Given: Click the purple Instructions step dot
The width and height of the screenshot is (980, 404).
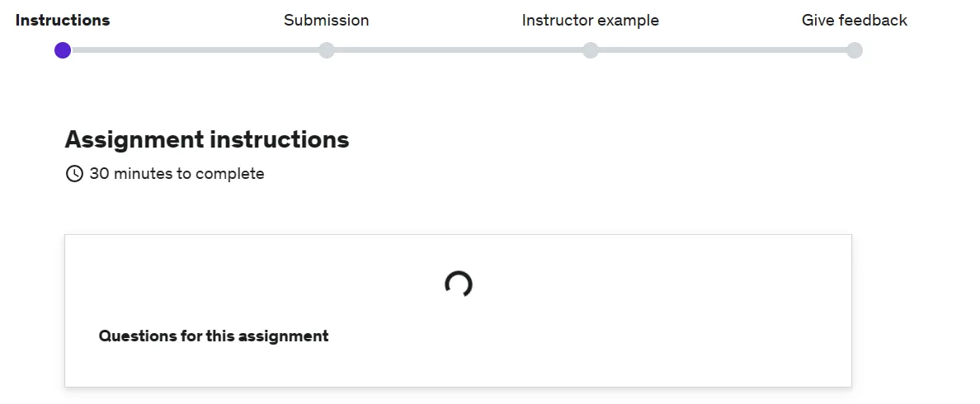Looking at the screenshot, I should [x=63, y=50].
